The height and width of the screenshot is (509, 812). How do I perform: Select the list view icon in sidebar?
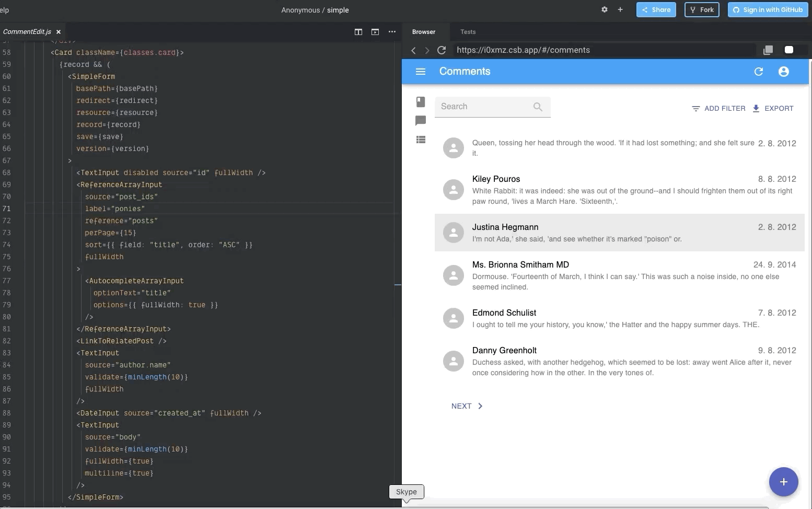[x=421, y=140]
